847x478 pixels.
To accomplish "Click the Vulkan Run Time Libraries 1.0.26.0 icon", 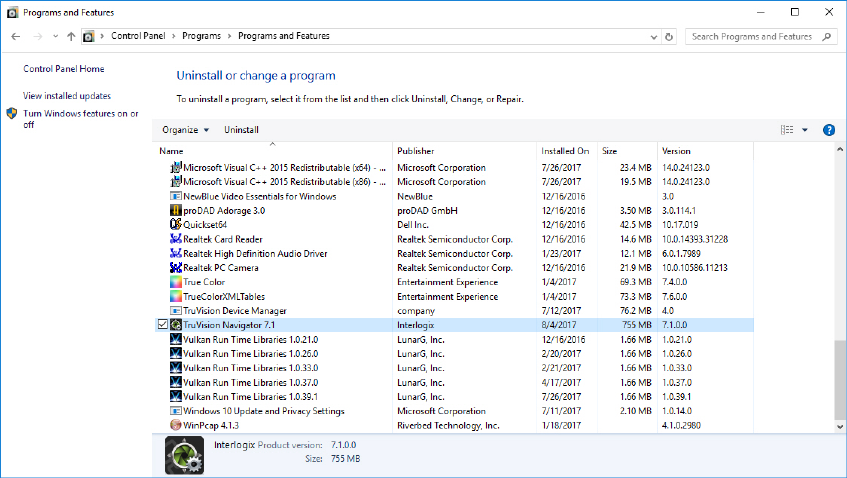I will [x=176, y=353].
